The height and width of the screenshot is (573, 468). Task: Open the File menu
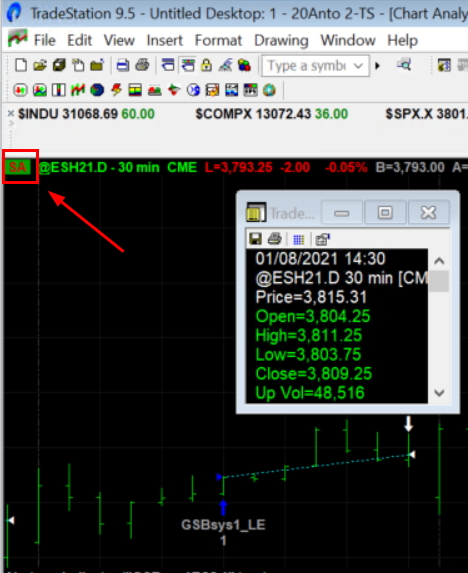click(x=45, y=40)
